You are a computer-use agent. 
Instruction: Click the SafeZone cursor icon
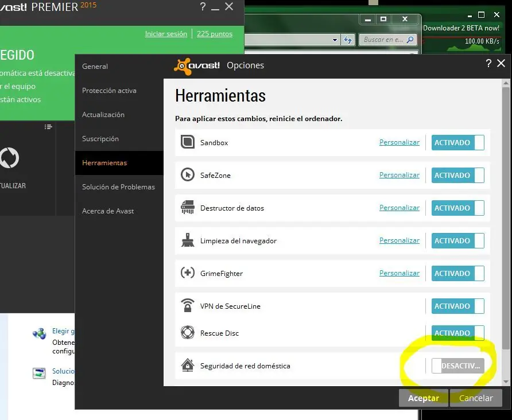coord(188,175)
